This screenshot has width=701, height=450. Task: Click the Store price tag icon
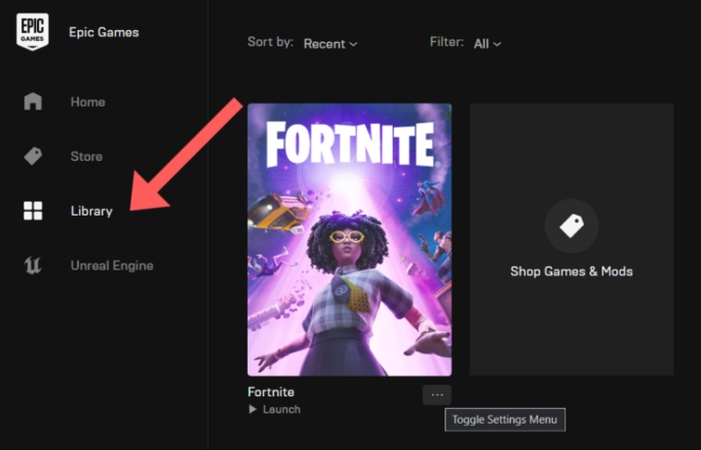point(33,156)
